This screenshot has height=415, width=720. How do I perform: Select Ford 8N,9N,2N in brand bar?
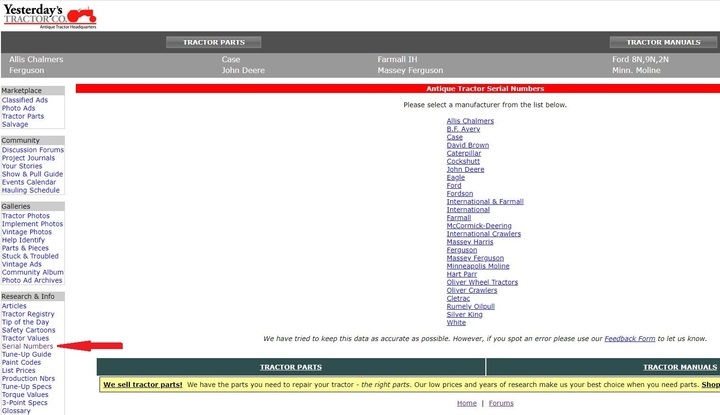pyautogui.click(x=641, y=59)
